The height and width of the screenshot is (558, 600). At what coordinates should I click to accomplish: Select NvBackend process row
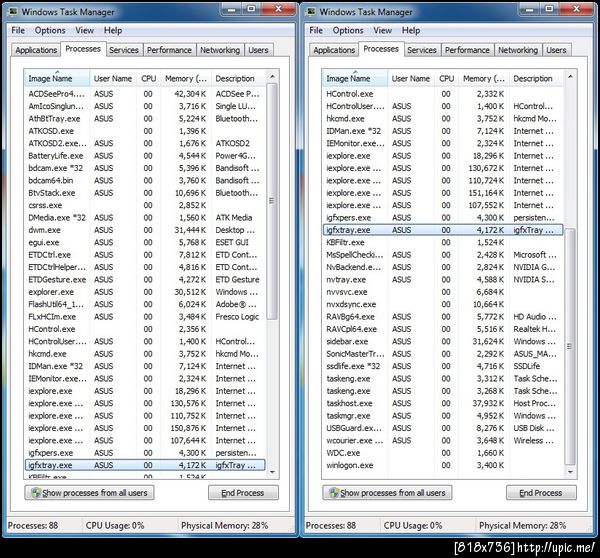tap(443, 267)
